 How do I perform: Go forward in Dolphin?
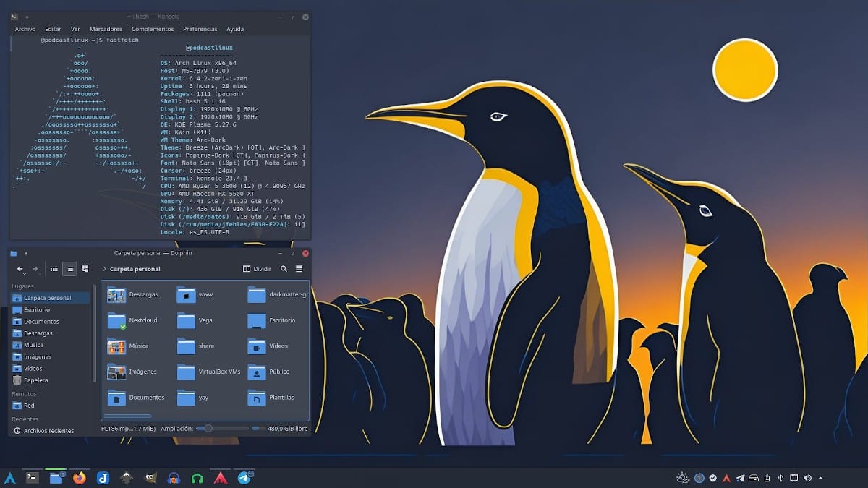35,269
